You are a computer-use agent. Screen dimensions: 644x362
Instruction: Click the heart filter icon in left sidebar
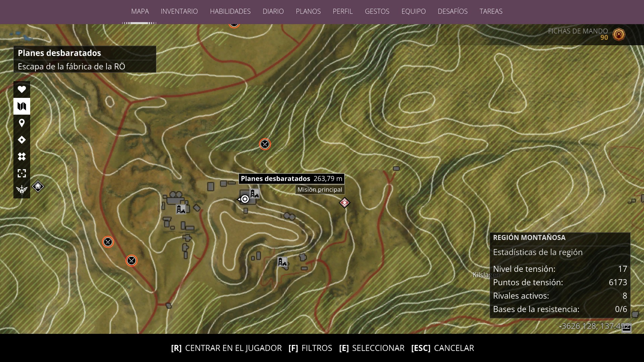point(22,89)
